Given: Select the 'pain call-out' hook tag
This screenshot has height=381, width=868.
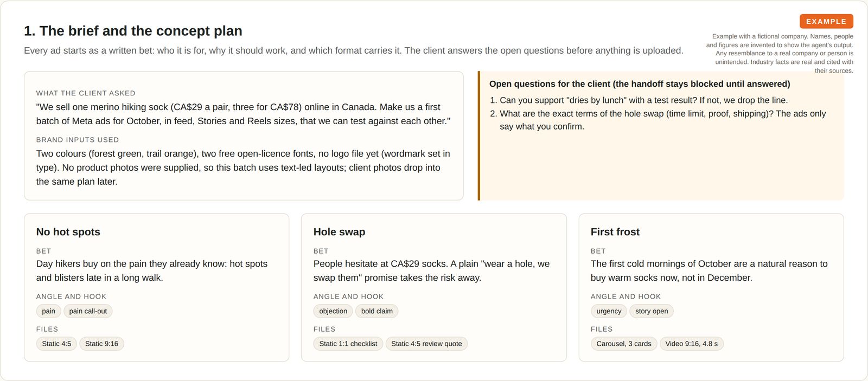Looking at the screenshot, I should (x=88, y=311).
